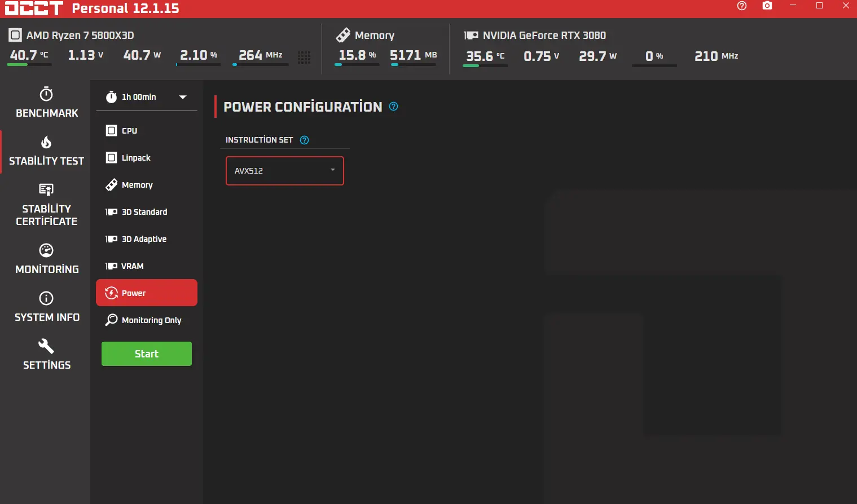Viewport: 857px width, 504px height.
Task: Open Instruction Set help icon
Action: (305, 140)
